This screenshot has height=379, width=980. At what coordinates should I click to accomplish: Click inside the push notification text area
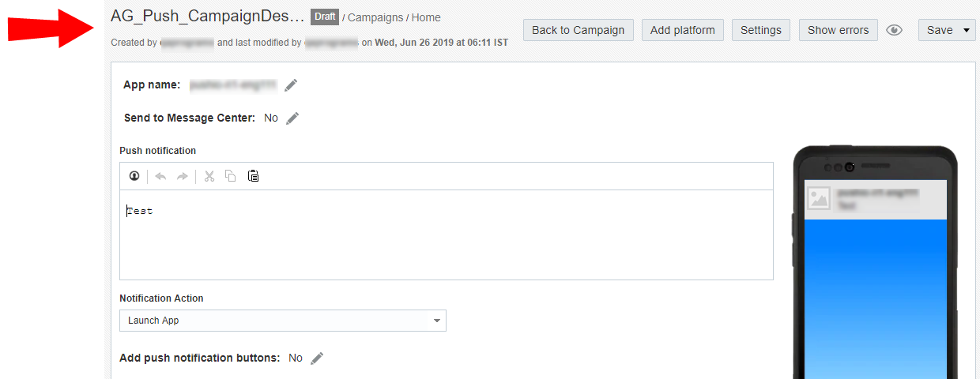[446, 237]
